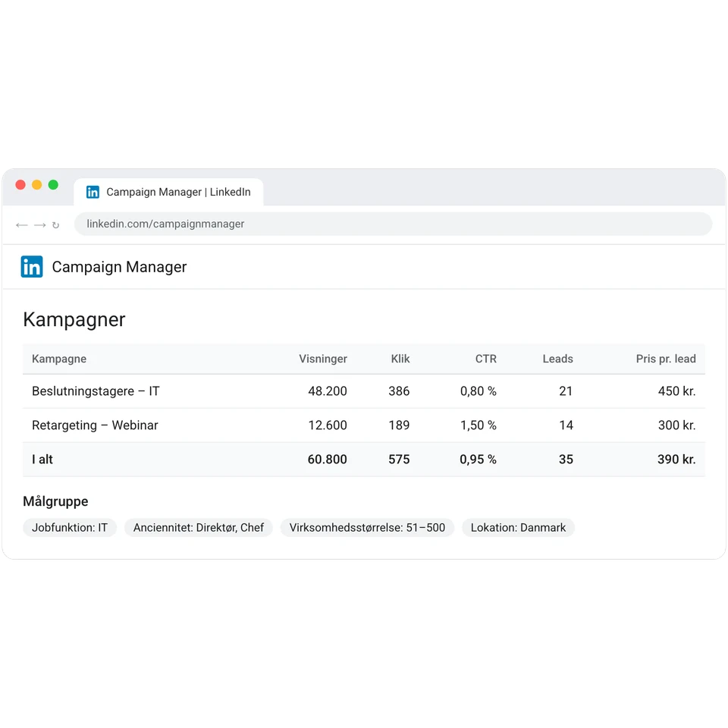728x728 pixels.
Task: Click the Kampagner heading
Action: (x=74, y=319)
